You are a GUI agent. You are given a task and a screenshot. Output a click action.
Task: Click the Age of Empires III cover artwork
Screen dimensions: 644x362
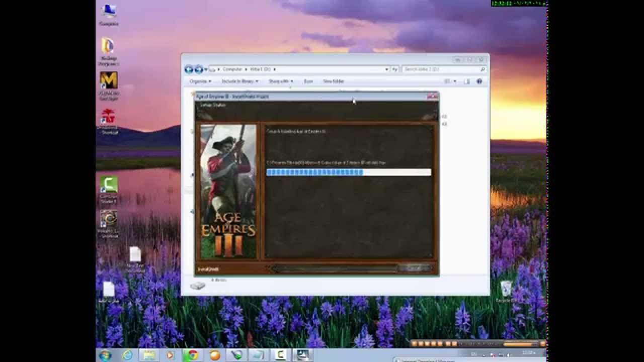pos(228,192)
